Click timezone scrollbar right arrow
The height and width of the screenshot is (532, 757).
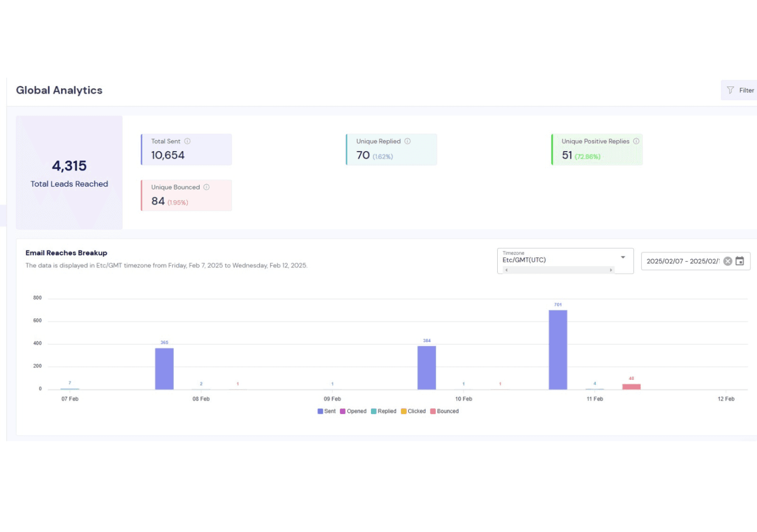[x=611, y=270]
